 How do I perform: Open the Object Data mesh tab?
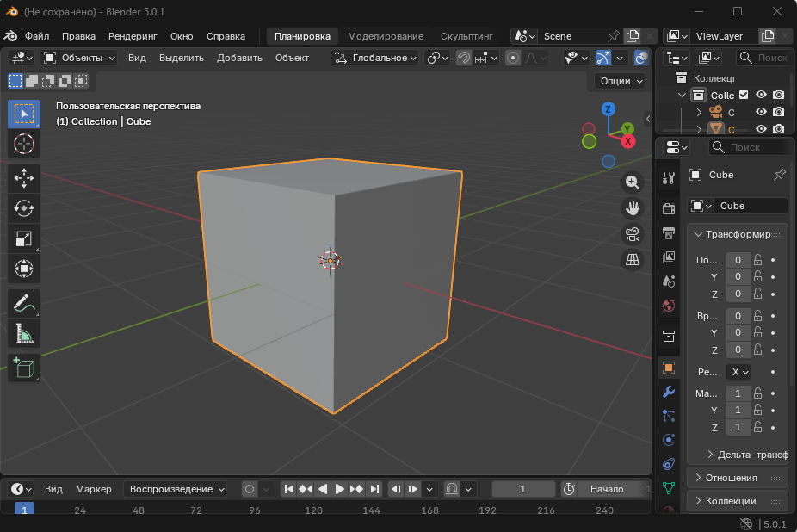[669, 488]
